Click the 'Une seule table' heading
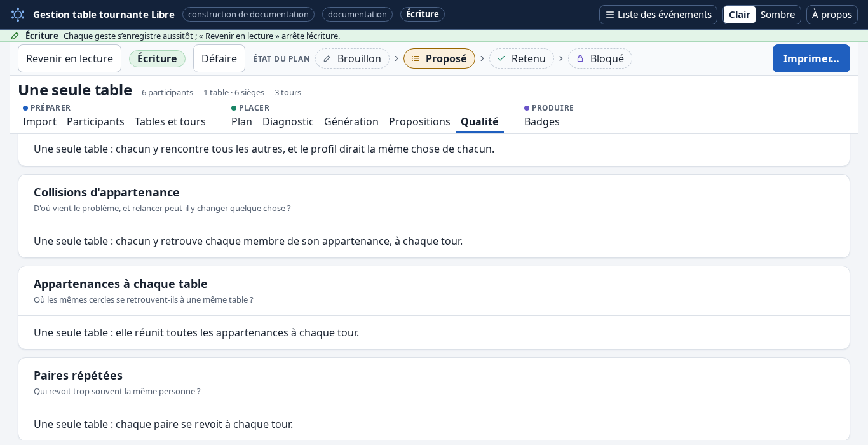 [x=75, y=90]
